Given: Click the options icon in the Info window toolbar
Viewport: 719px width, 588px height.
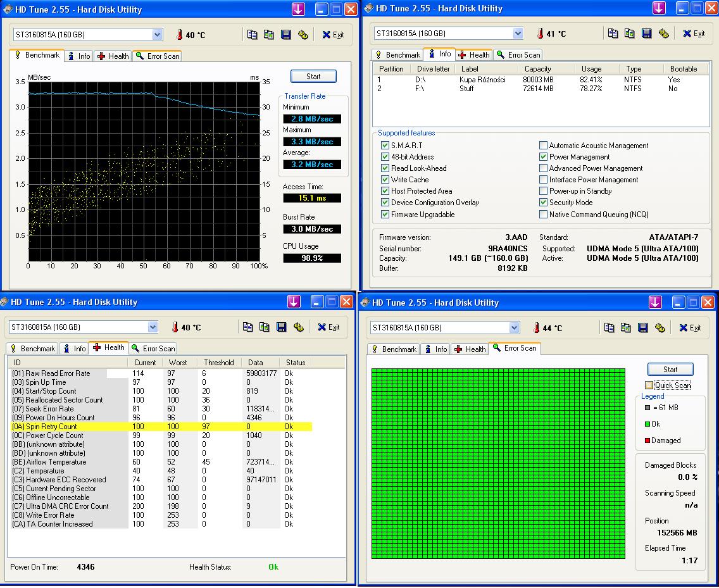Looking at the screenshot, I should coord(663,34).
